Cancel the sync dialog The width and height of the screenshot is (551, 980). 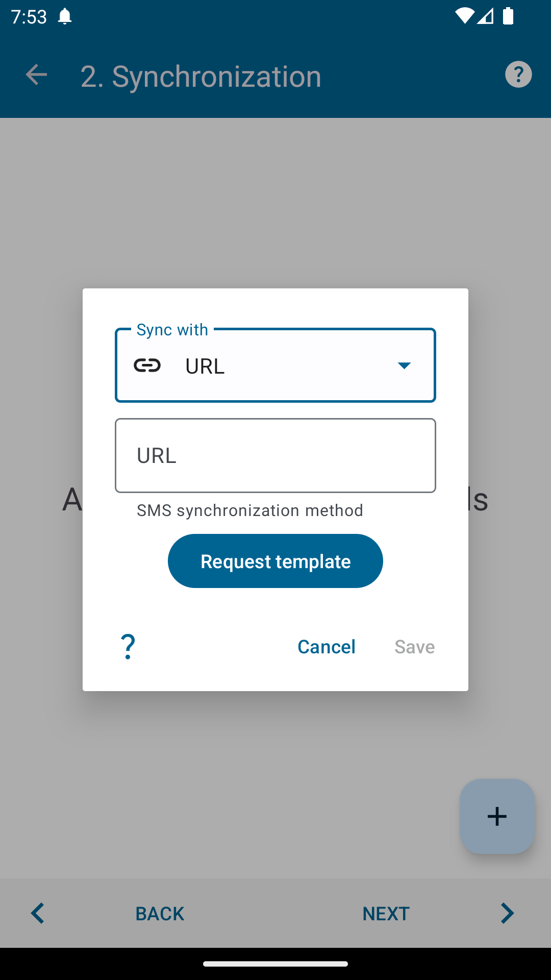(x=327, y=647)
